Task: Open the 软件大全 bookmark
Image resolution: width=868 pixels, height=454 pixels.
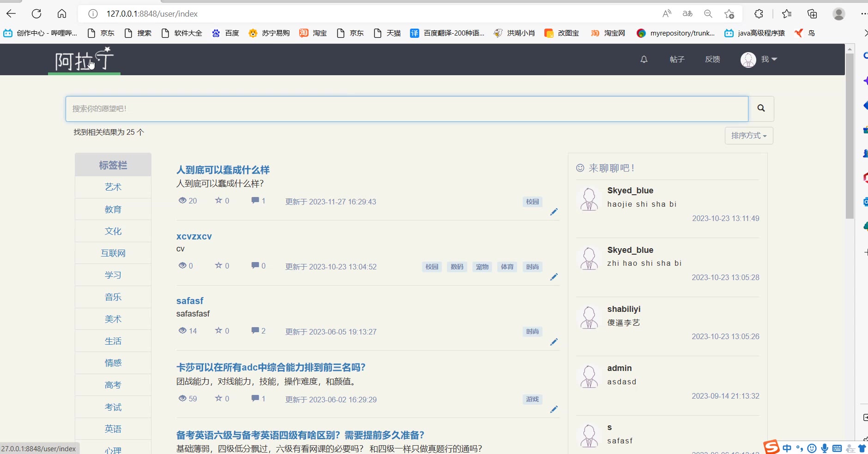Action: click(182, 33)
